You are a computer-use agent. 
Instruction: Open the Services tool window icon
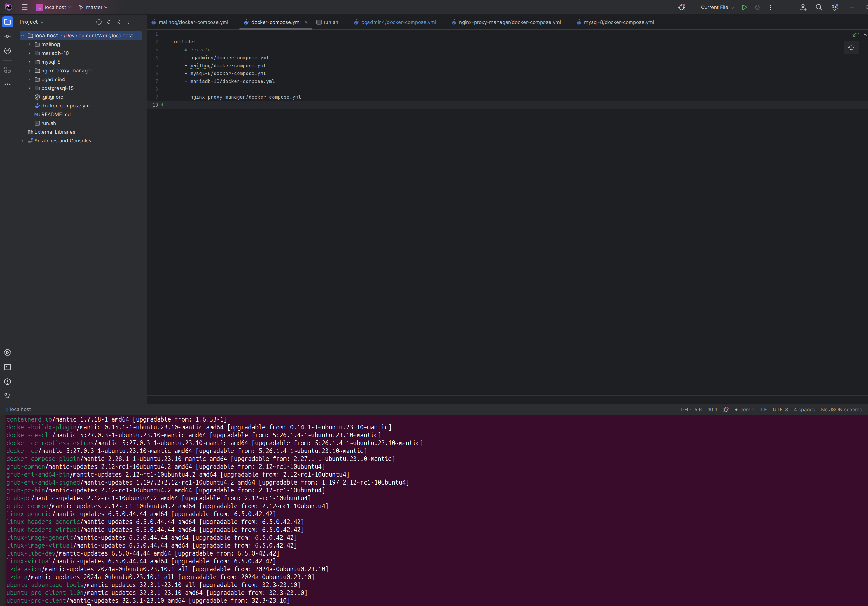pos(8,352)
